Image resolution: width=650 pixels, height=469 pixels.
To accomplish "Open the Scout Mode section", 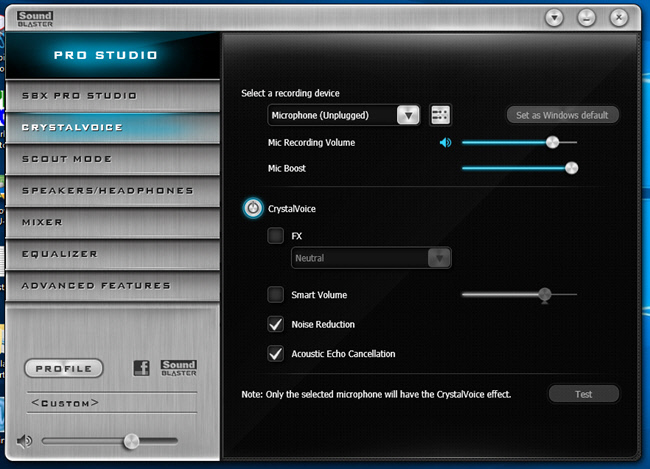I will pos(110,159).
